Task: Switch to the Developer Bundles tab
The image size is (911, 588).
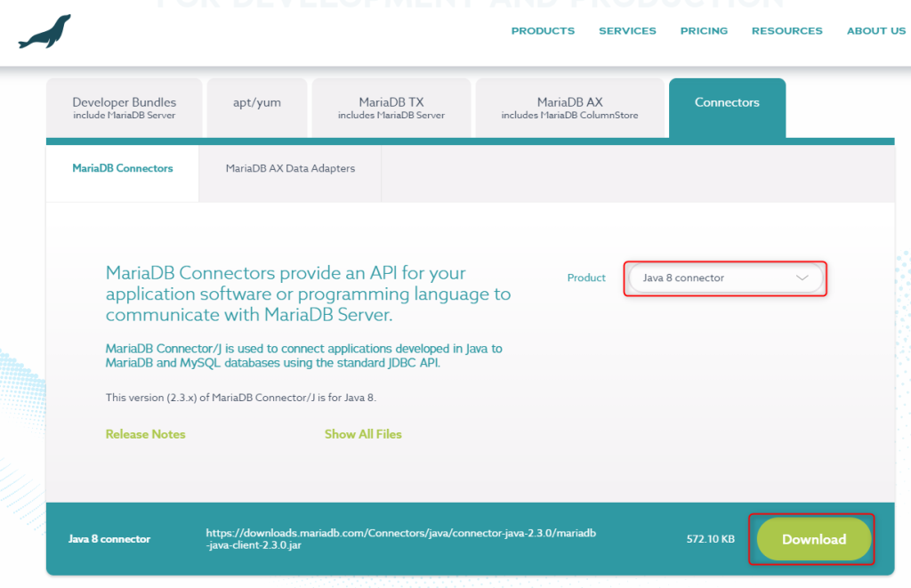Action: (125, 108)
